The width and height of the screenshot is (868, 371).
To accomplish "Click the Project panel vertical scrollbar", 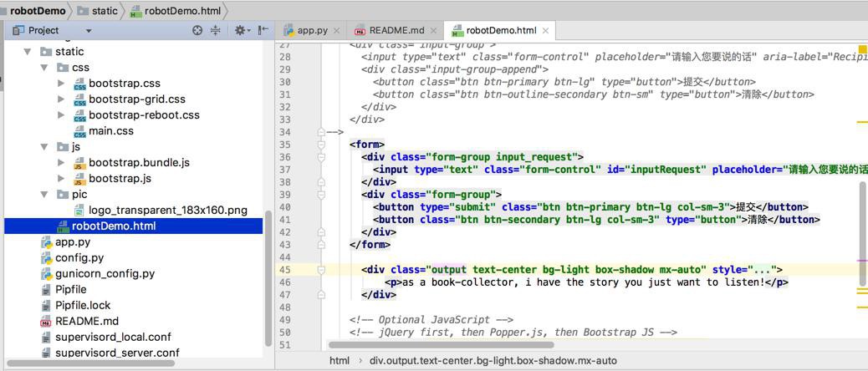I will click(x=268, y=277).
